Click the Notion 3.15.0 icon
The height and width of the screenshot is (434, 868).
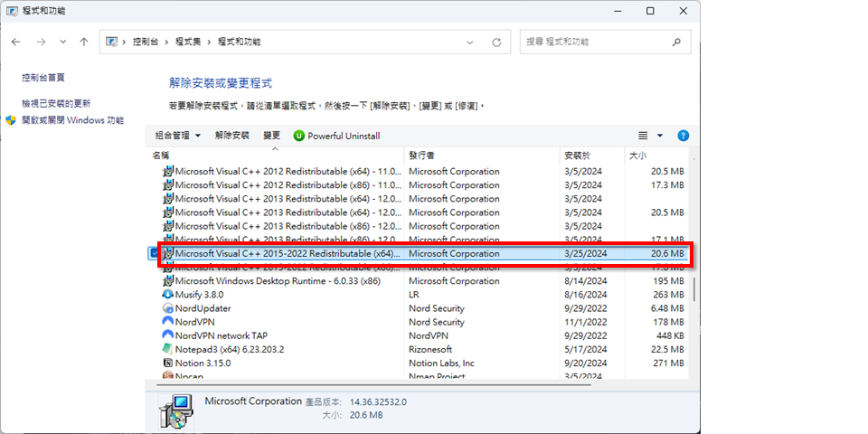168,363
